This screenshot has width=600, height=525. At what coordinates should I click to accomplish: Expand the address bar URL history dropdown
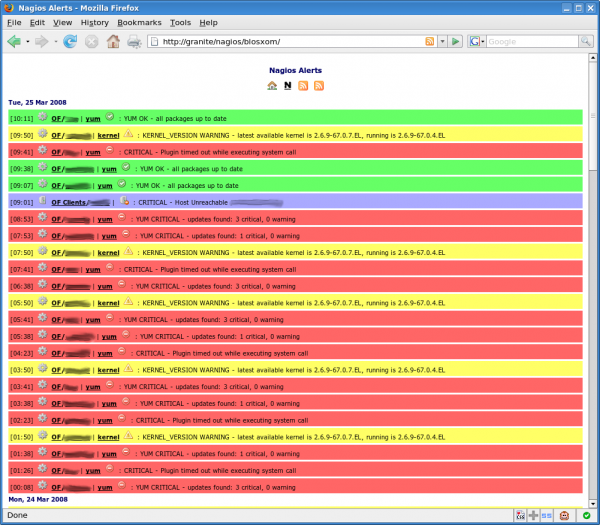click(441, 42)
